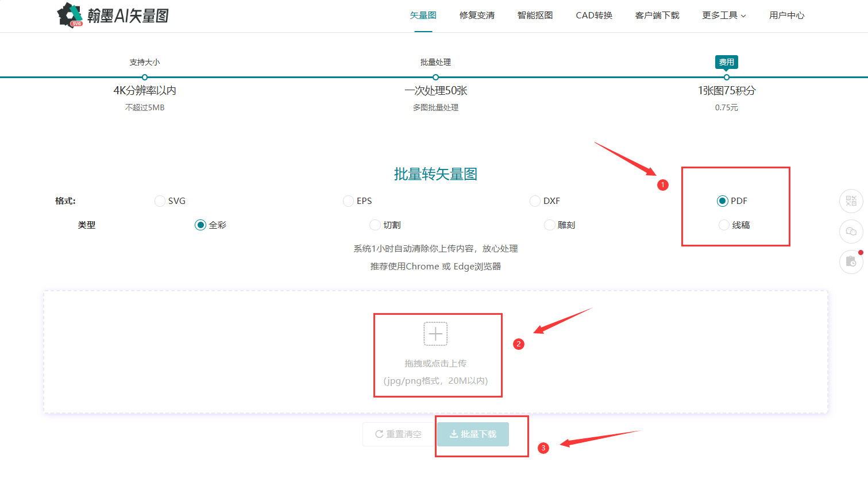Screen dimensions: 868x482
Task: Choose the 全彩 type option
Action: tap(200, 225)
